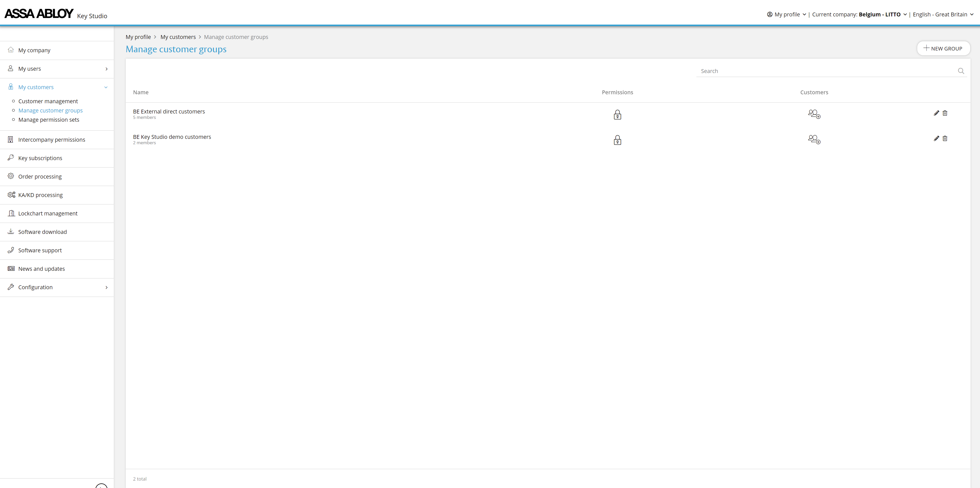This screenshot has height=488, width=980.
Task: Select Manage permission sets
Action: (x=49, y=119)
